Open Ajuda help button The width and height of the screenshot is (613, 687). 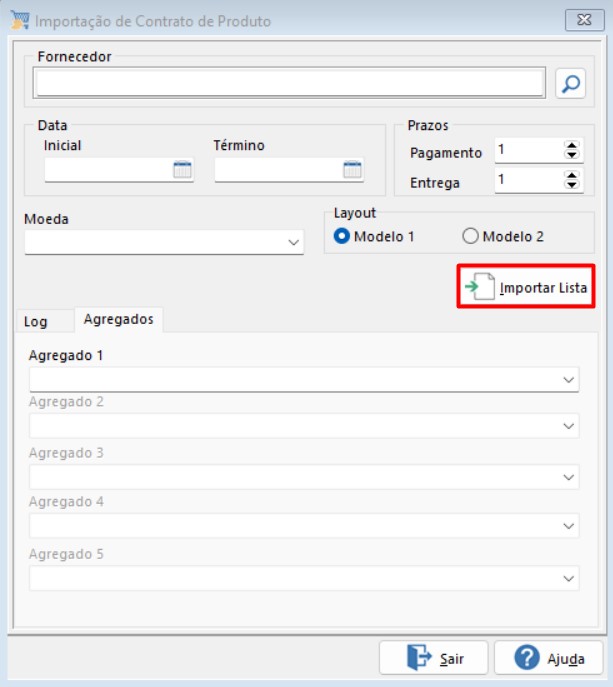(x=549, y=658)
